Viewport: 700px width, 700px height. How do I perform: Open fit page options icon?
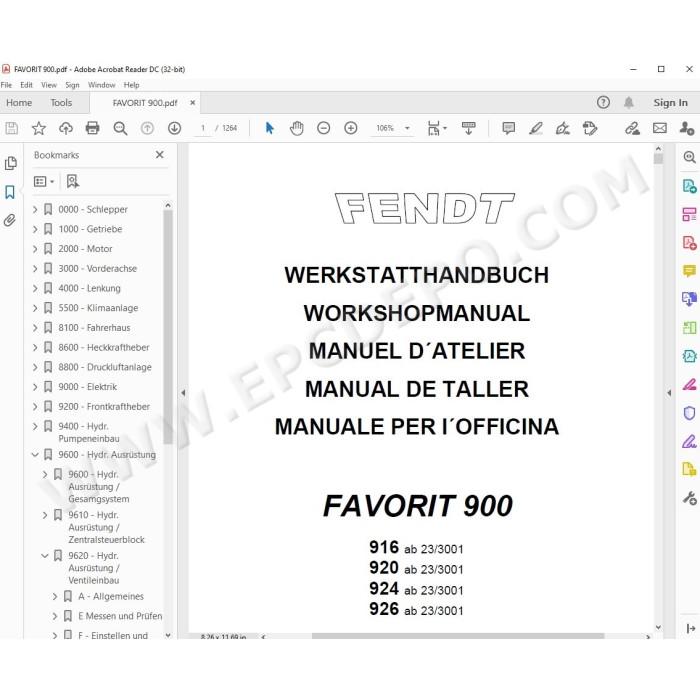[x=436, y=129]
